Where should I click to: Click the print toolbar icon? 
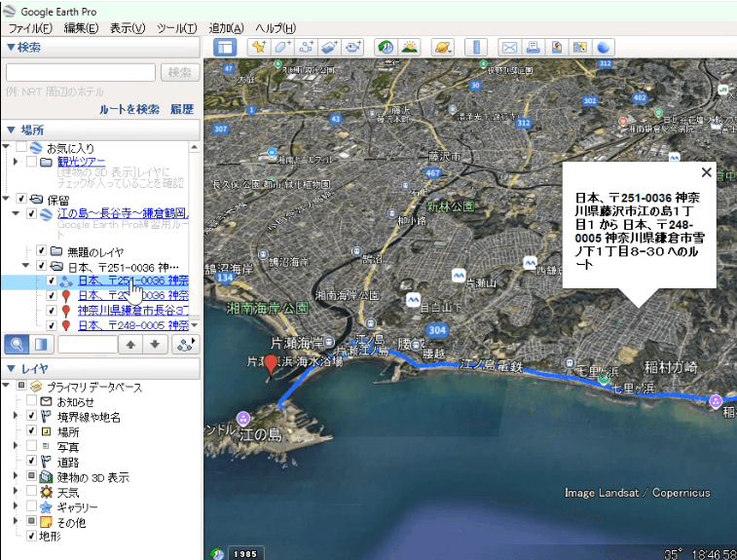pos(533,47)
